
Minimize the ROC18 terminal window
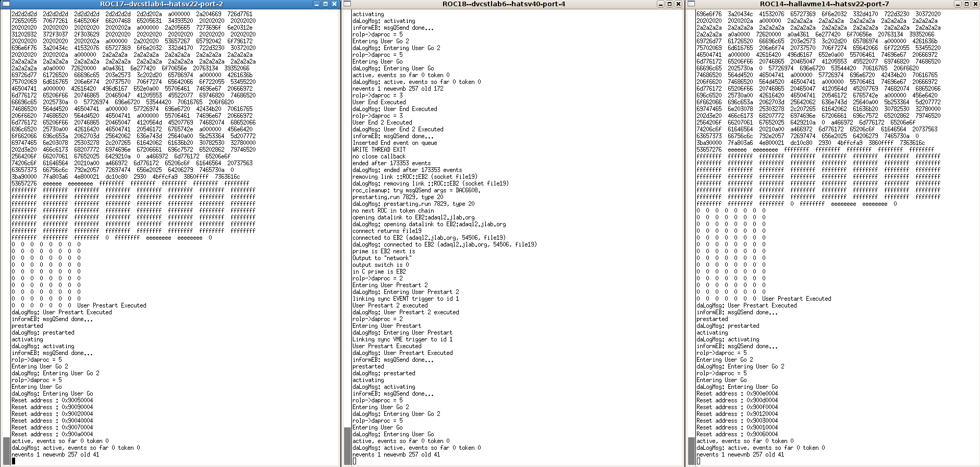(x=660, y=4)
